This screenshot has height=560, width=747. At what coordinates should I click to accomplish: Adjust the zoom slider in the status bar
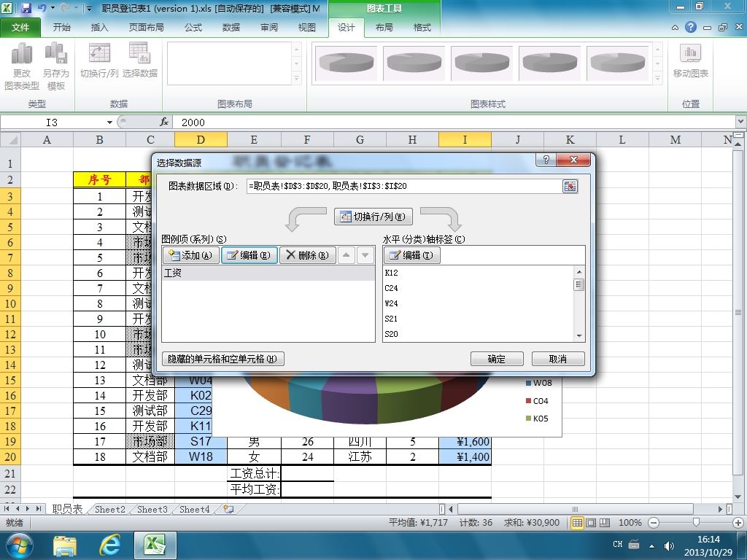(x=696, y=523)
